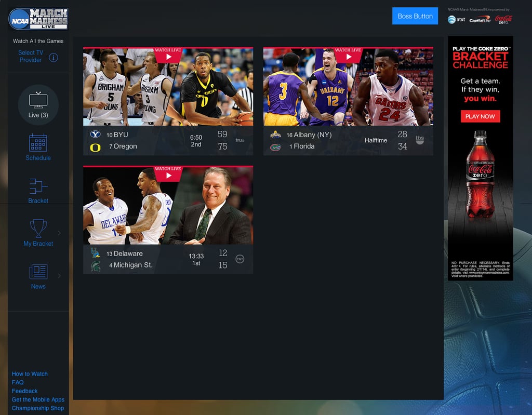Screen dimensions: 532x415
Task: Click the Michigan St. Spartans logo
Action: point(96,266)
